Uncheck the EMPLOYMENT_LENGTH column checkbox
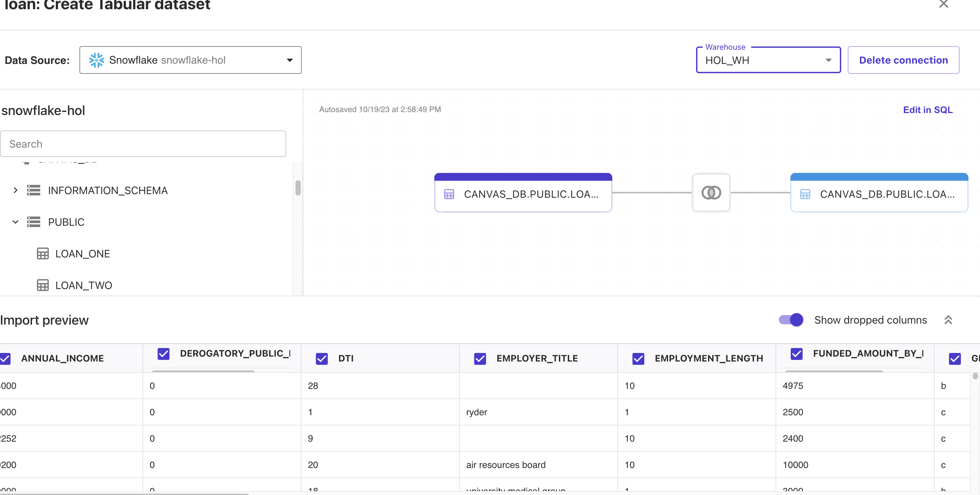The height and width of the screenshot is (495, 980). [638, 359]
